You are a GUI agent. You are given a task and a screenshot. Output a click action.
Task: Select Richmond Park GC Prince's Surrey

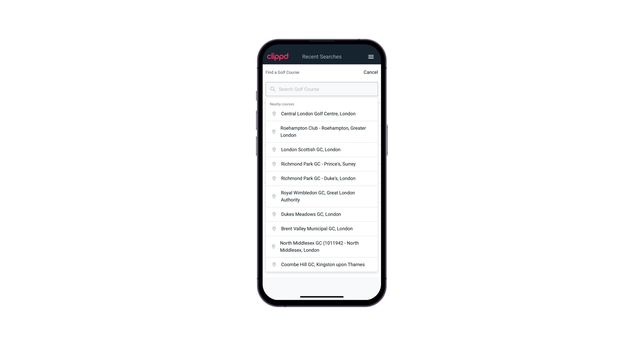click(322, 164)
